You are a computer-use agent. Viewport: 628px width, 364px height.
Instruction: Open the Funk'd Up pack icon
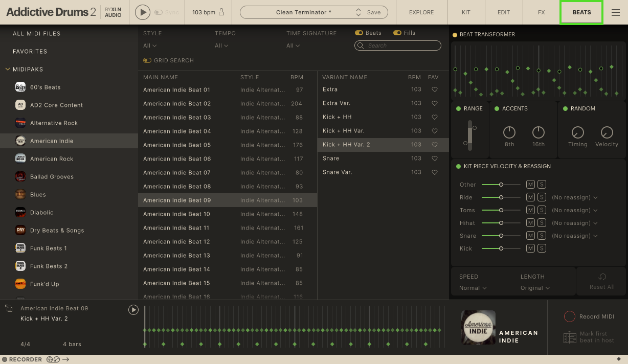click(20, 284)
